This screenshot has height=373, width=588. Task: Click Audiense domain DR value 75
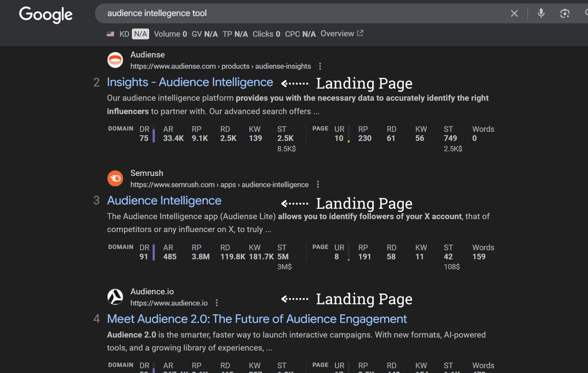pos(144,138)
